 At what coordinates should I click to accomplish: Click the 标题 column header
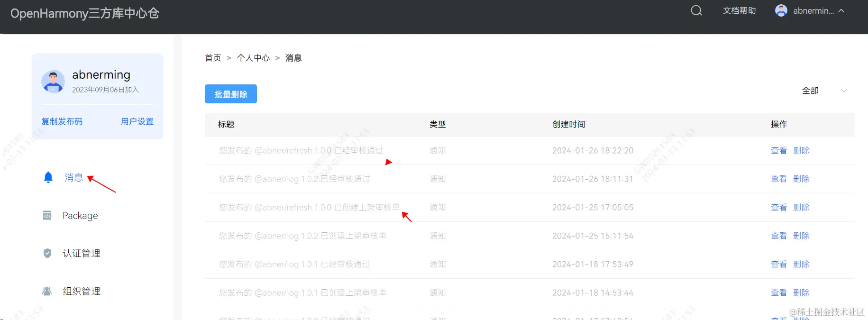coord(226,124)
